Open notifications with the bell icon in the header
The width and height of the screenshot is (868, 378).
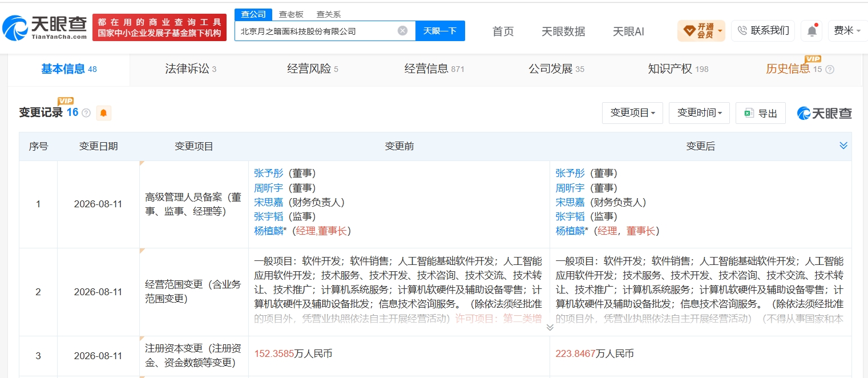(x=811, y=31)
